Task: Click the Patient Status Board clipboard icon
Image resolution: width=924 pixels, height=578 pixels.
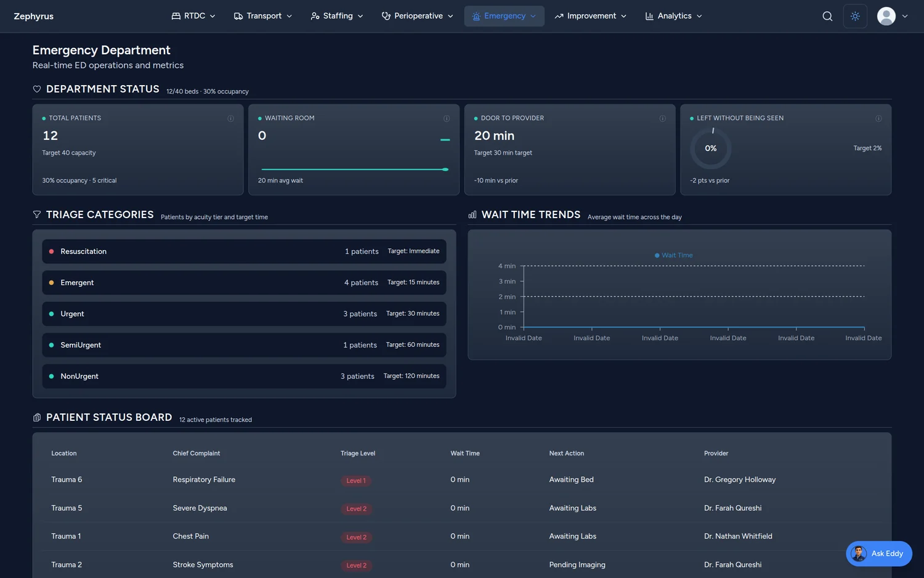Action: click(37, 418)
